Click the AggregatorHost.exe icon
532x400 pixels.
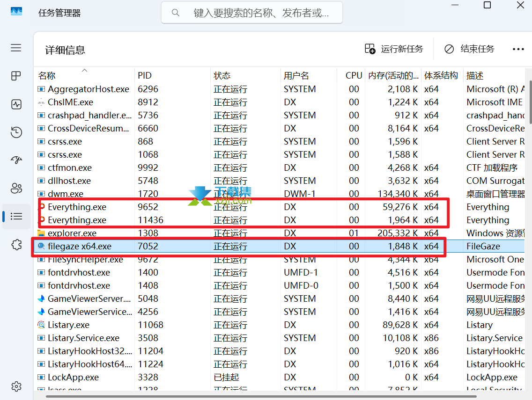pyautogui.click(x=41, y=89)
